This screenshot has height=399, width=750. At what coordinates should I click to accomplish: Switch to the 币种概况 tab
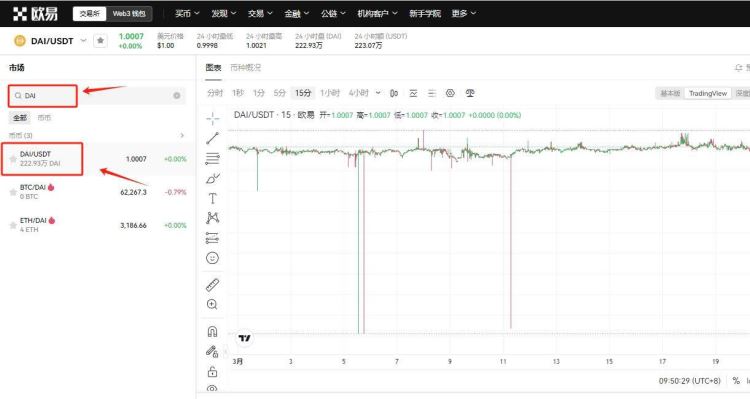click(x=245, y=67)
